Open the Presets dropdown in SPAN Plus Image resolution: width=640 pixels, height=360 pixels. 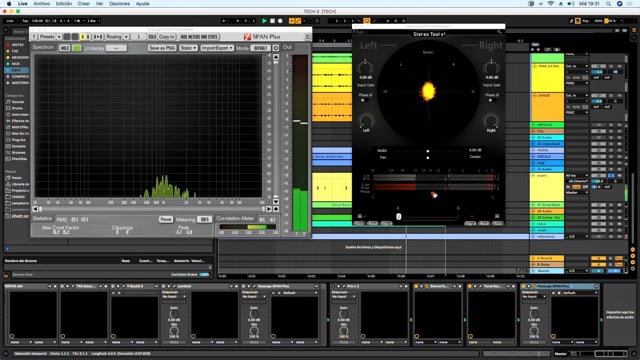(x=50, y=37)
